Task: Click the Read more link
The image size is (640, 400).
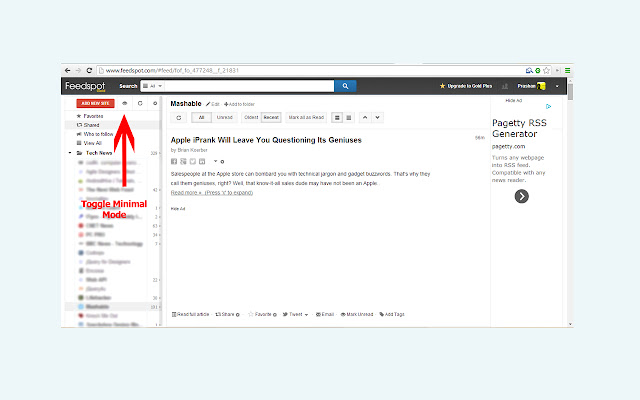Action: click(x=212, y=193)
